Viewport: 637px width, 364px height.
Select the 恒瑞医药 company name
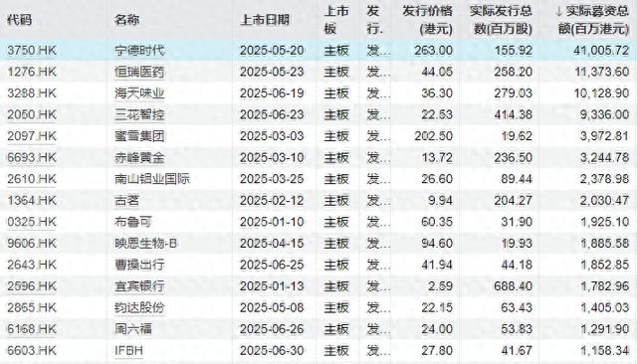tap(139, 72)
